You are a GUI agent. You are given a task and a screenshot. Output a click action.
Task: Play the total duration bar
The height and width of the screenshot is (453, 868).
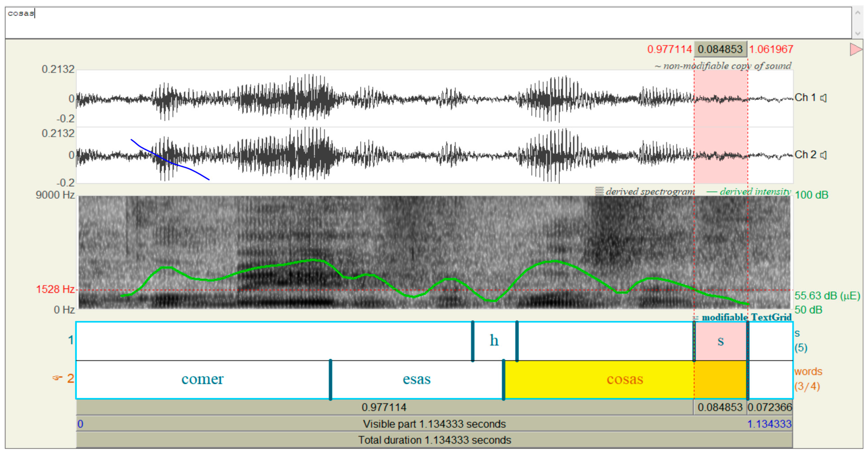point(434,440)
